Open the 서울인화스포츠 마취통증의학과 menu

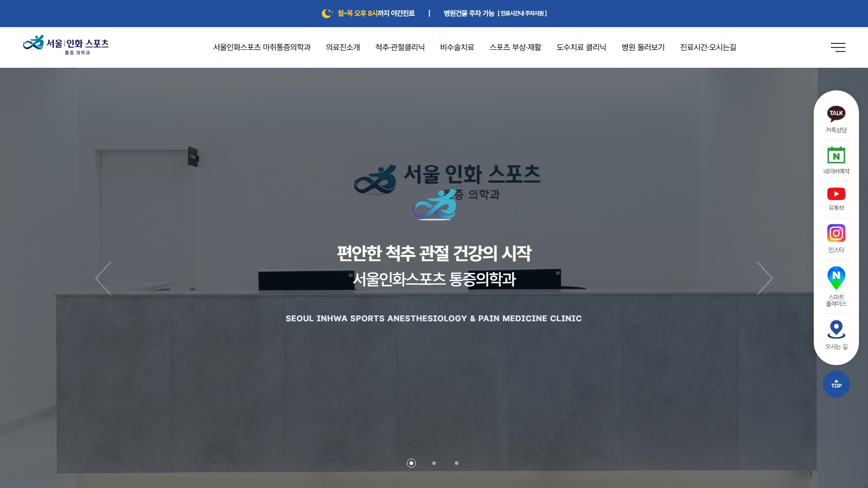click(262, 47)
